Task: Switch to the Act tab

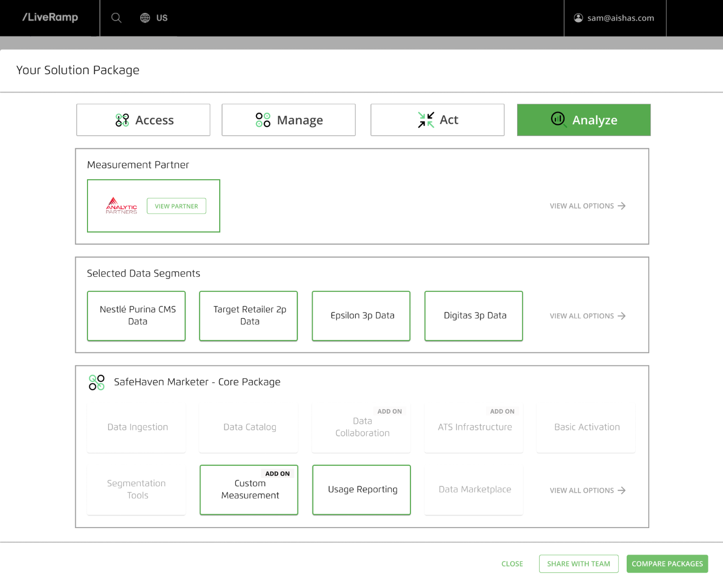Action: 437,120
